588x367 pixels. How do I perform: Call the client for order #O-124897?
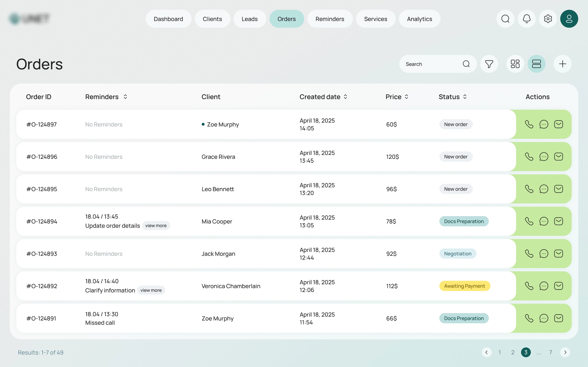[x=529, y=124]
